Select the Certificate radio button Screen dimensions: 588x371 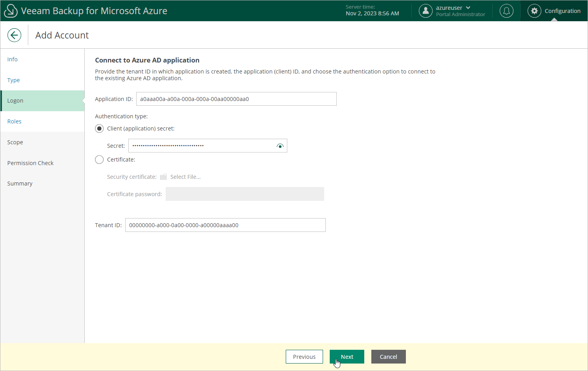99,160
